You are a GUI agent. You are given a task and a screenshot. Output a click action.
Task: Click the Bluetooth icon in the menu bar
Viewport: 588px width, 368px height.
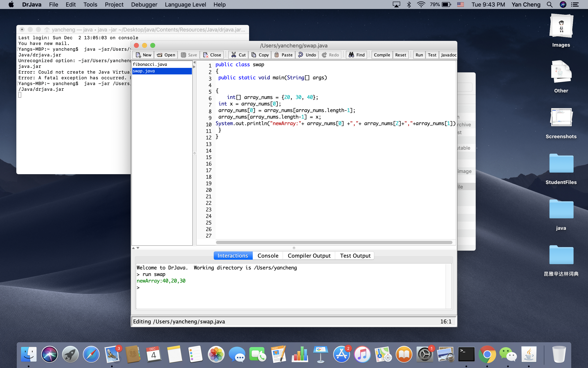pyautogui.click(x=409, y=4)
